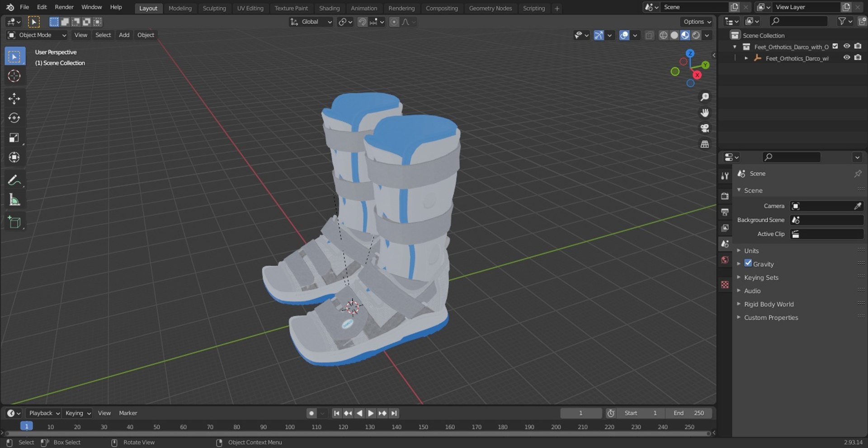The height and width of the screenshot is (448, 868).
Task: Switch to the Modeling workspace tab
Action: pyautogui.click(x=180, y=8)
